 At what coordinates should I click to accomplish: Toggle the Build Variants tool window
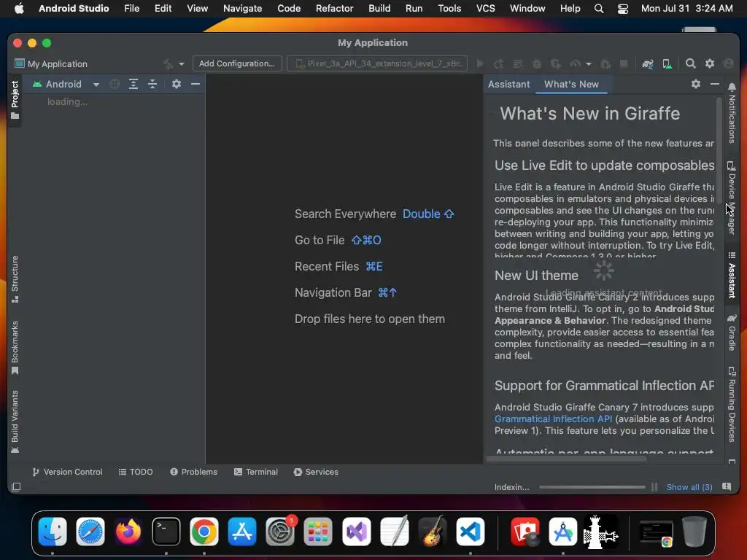(x=15, y=421)
